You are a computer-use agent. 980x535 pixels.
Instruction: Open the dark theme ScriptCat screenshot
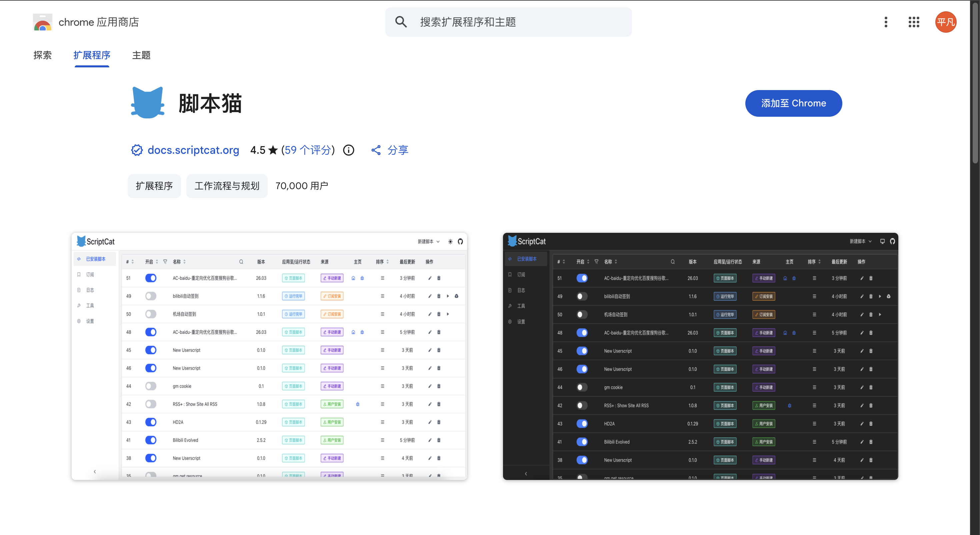[700, 356]
